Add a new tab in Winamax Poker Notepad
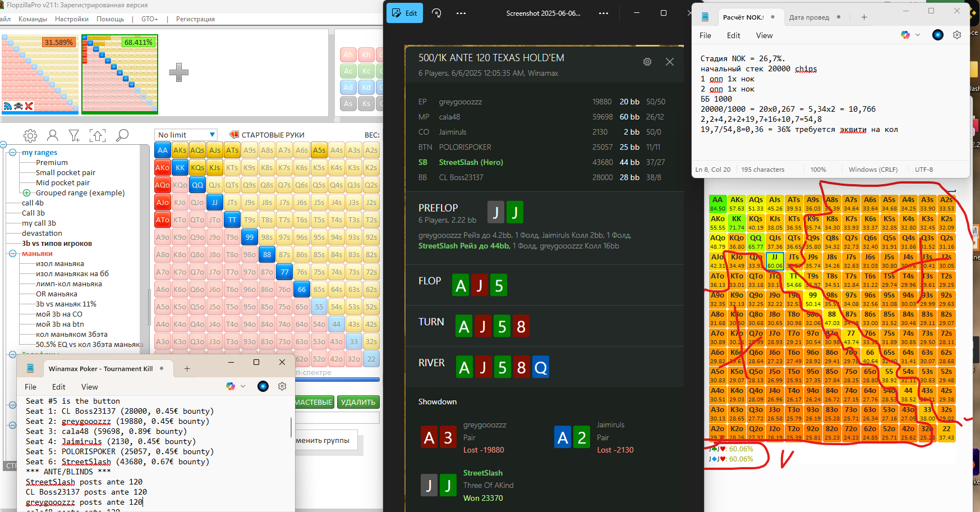The height and width of the screenshot is (512, 980). [x=187, y=369]
